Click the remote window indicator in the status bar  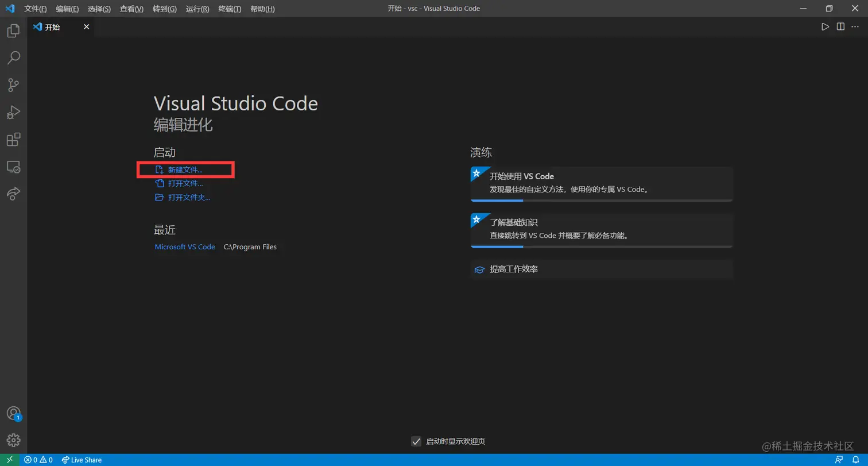coord(10,460)
